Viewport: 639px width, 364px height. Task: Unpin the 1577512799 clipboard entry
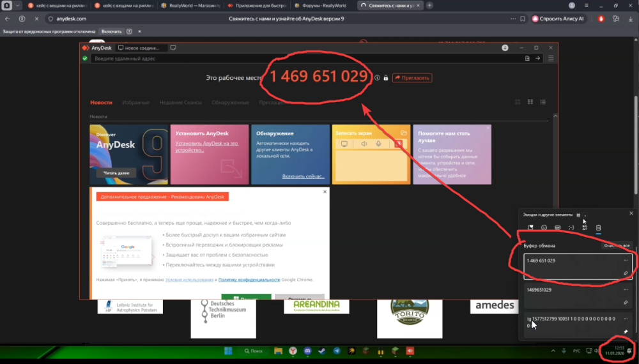(x=626, y=331)
